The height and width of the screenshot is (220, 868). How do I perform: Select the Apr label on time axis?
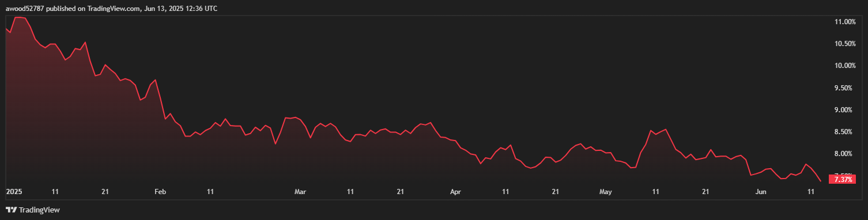[x=456, y=191]
